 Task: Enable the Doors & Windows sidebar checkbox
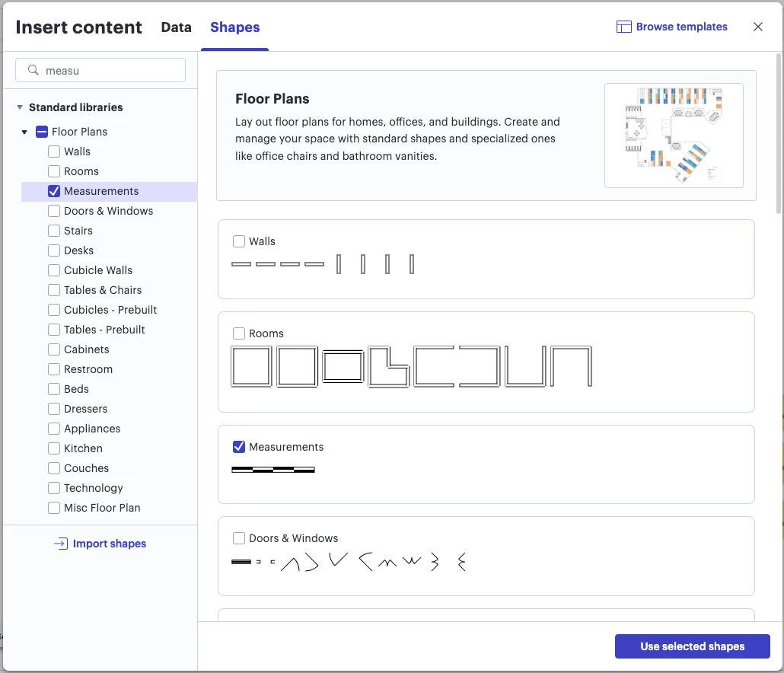click(54, 211)
